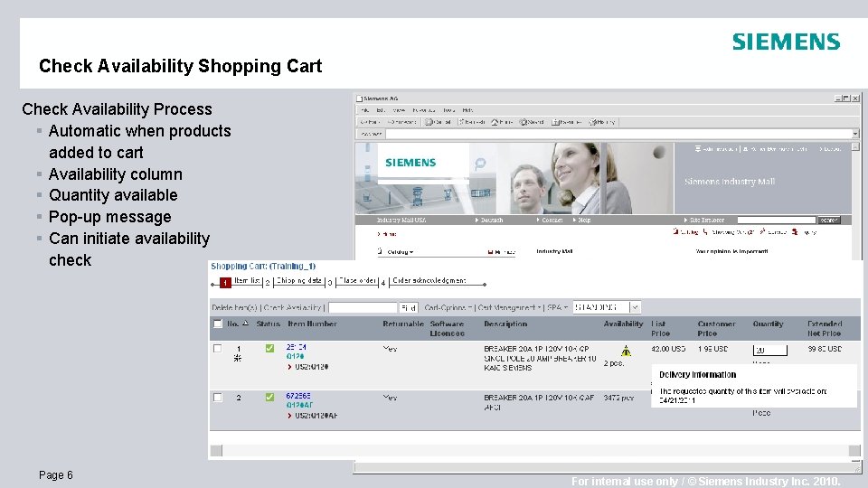Open the browser address bar dropdown arrow

[855, 134]
